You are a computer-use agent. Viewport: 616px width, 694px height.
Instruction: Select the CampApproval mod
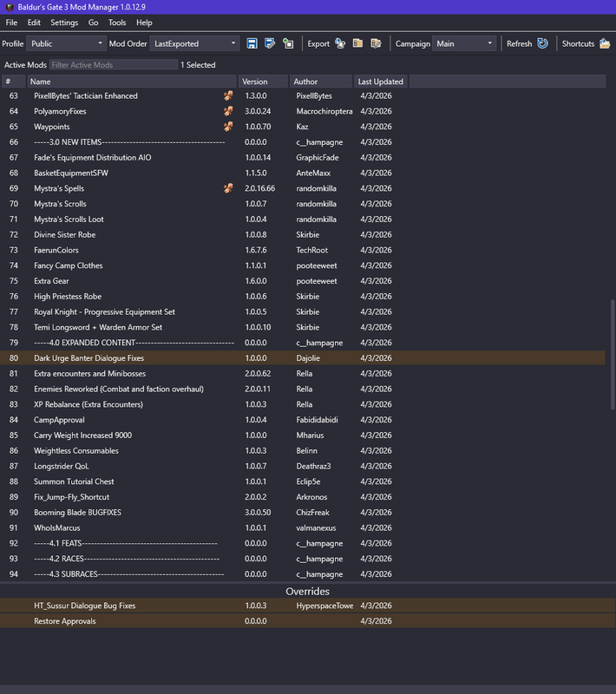pyautogui.click(x=303, y=420)
